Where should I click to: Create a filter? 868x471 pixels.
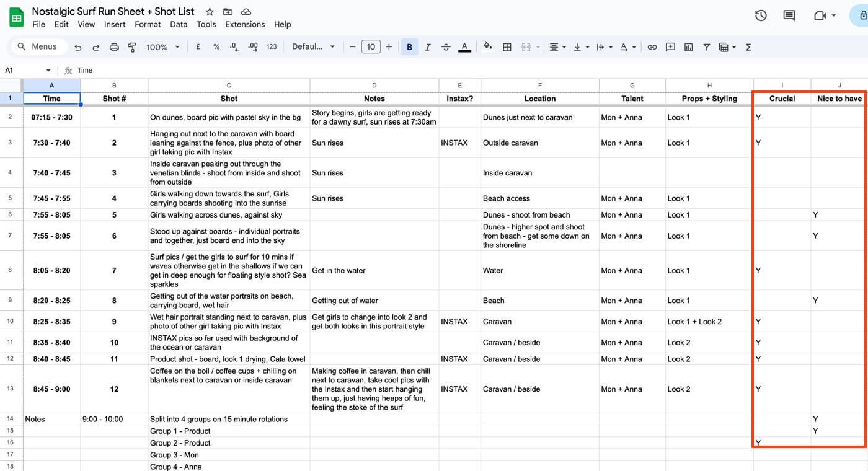point(706,46)
